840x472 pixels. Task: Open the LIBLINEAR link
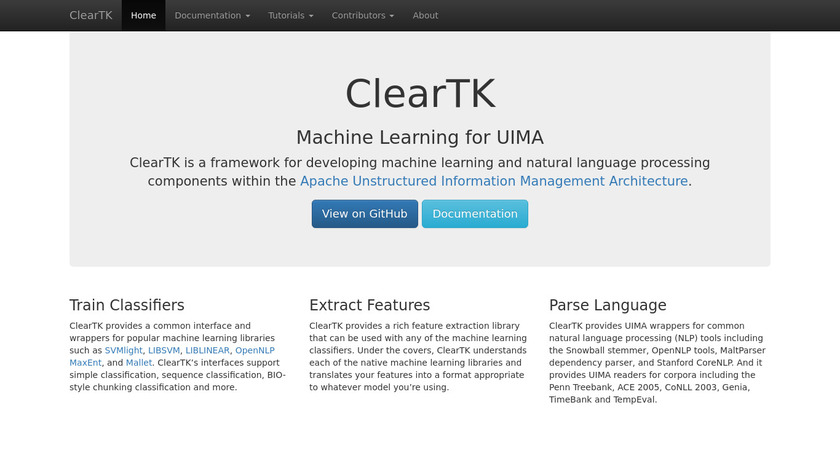207,350
